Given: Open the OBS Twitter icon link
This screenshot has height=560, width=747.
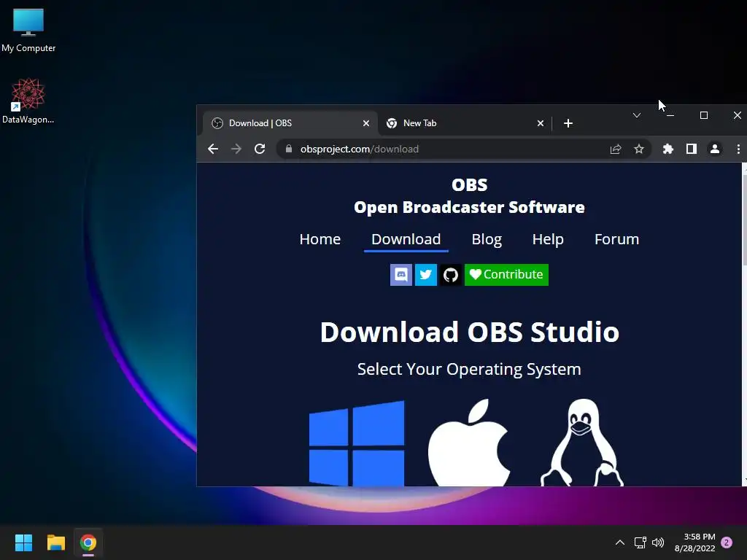Looking at the screenshot, I should click(426, 275).
